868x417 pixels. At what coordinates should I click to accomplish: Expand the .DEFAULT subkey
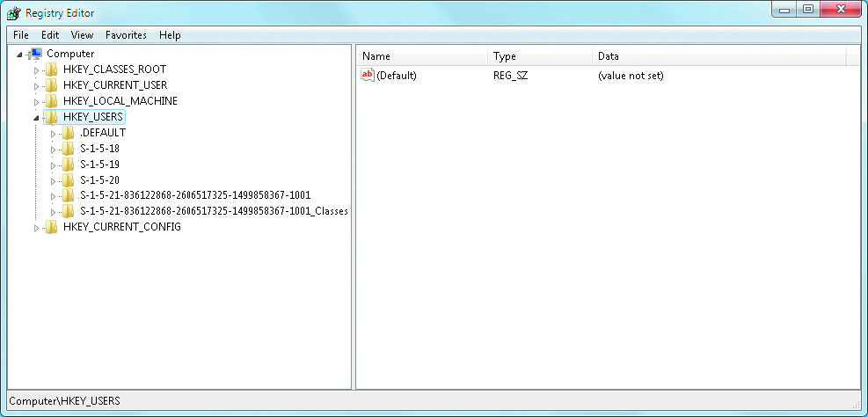coord(53,134)
